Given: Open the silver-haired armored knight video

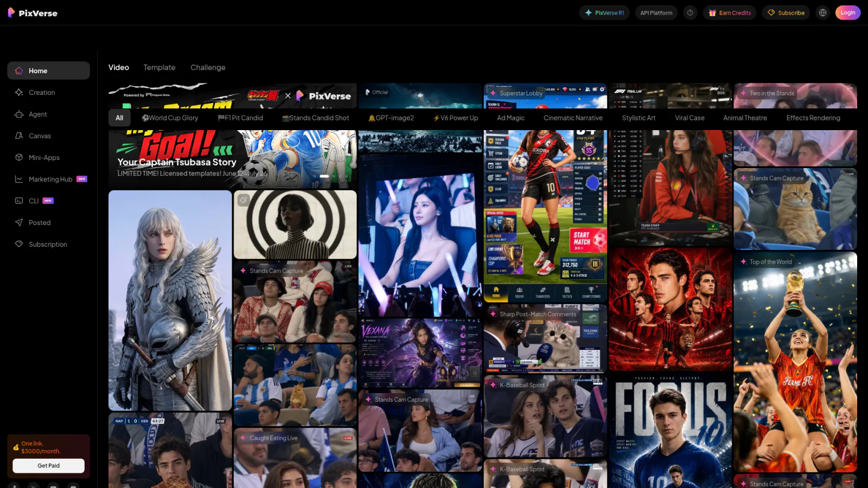Looking at the screenshot, I should point(170,300).
